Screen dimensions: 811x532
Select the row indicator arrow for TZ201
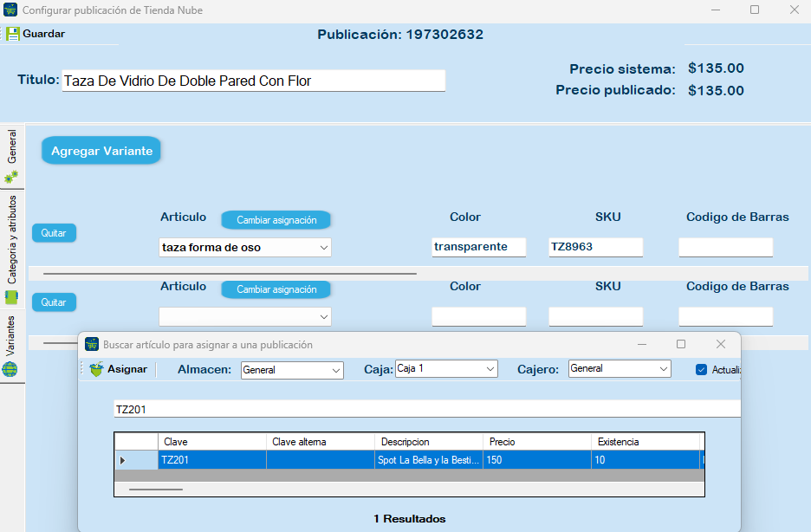(x=122, y=460)
